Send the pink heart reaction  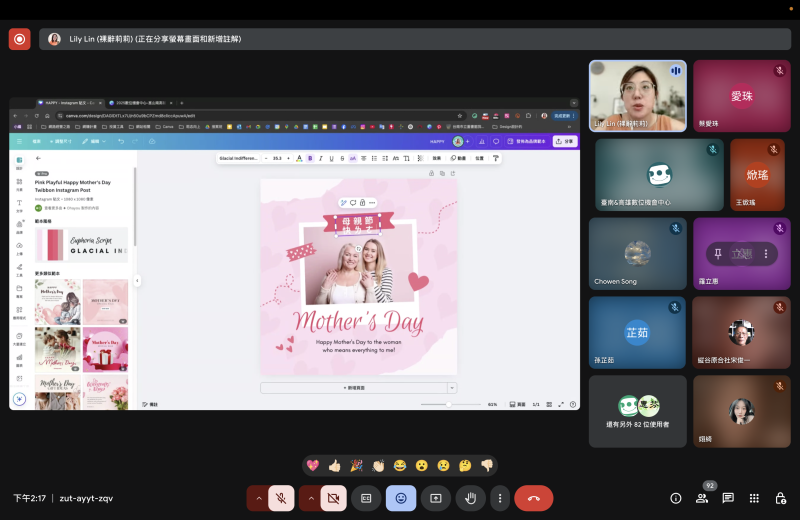(313, 465)
